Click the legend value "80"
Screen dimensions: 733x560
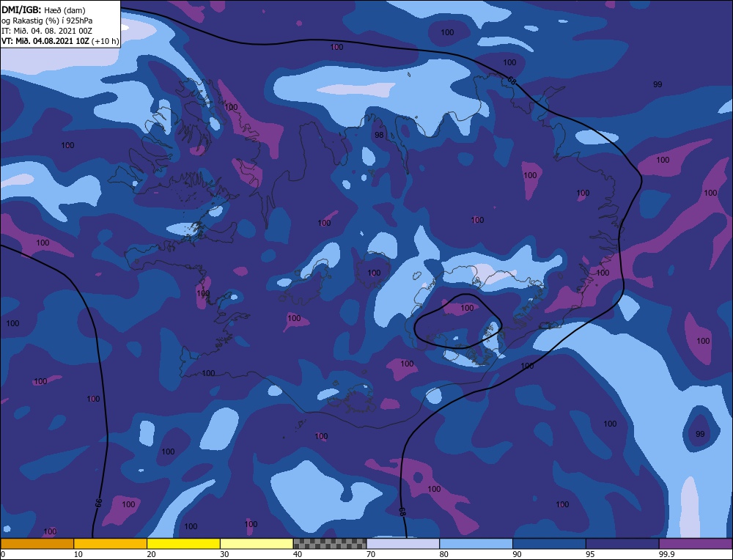pos(443,554)
